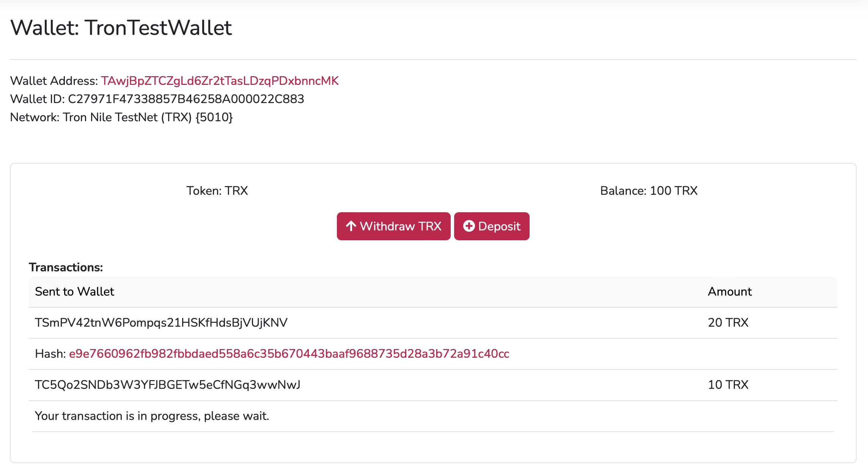Image resolution: width=868 pixels, height=476 pixels.
Task: Click the 10 TRX amount cell
Action: [728, 385]
